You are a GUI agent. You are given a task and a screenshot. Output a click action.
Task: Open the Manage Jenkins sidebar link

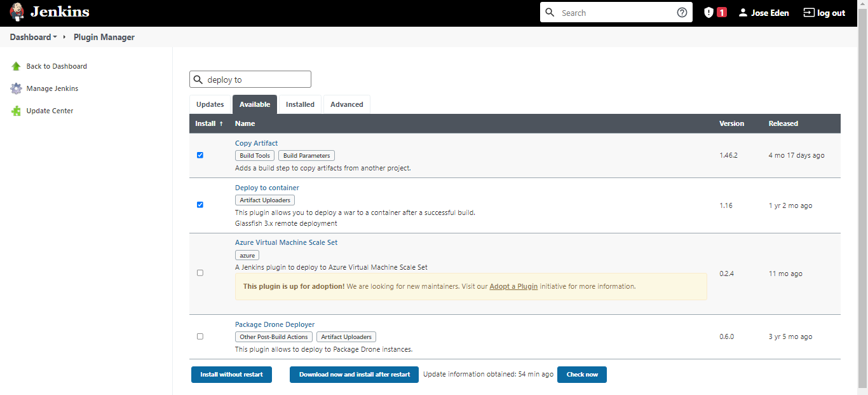(52, 88)
